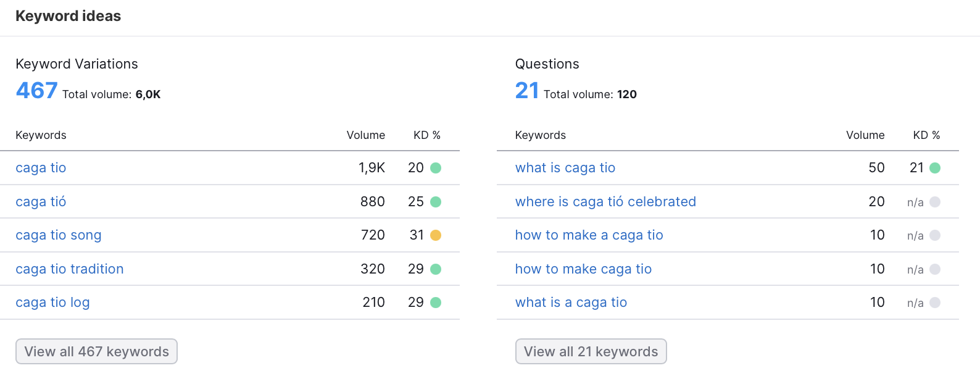Click gray KD dot for 'what is a caga tio'

[935, 303]
